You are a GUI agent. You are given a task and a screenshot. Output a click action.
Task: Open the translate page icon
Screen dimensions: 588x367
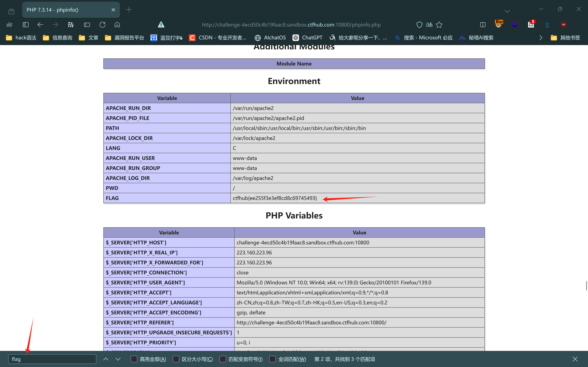(429, 24)
